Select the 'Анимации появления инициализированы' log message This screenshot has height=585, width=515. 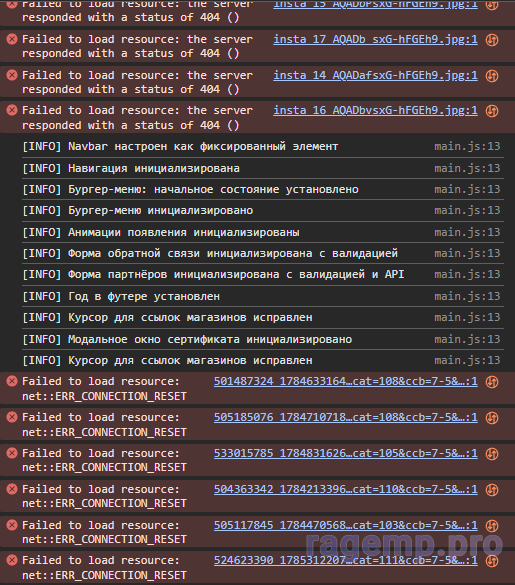[161, 233]
